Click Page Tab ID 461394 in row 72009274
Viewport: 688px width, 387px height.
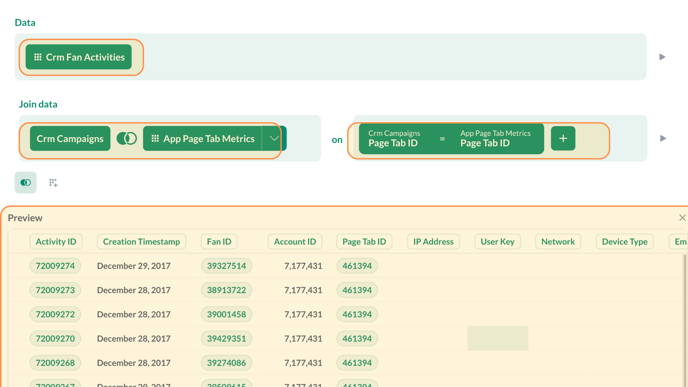[357, 266]
